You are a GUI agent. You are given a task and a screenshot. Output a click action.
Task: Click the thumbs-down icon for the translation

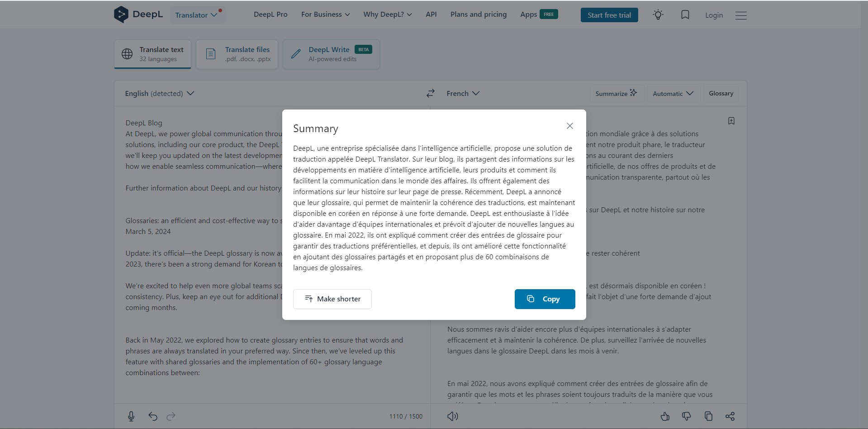tap(687, 416)
